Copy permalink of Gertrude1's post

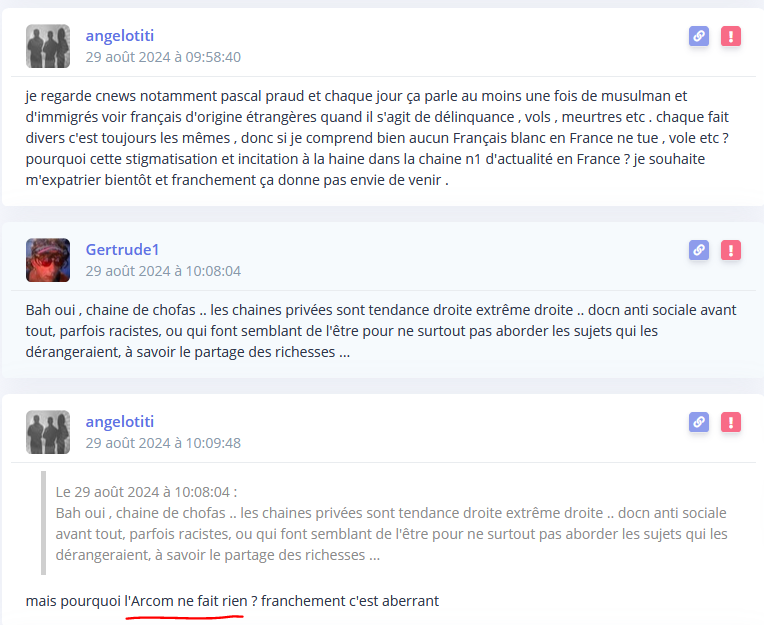point(699,250)
